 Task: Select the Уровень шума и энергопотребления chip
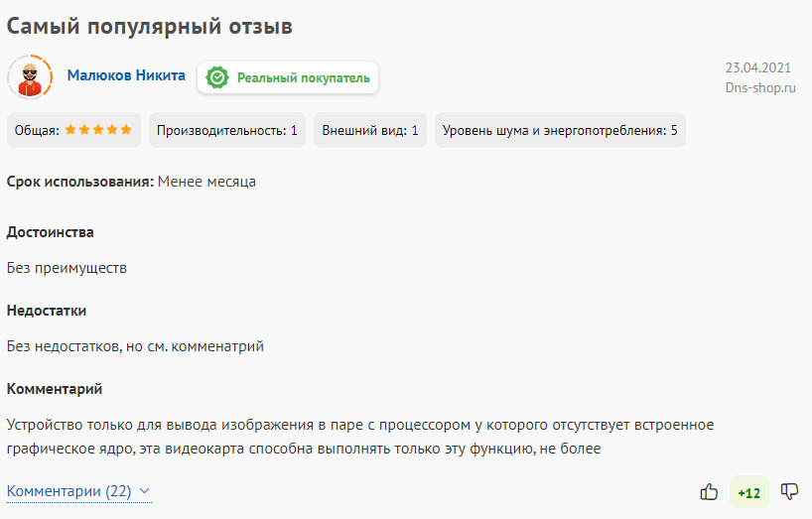pos(560,130)
